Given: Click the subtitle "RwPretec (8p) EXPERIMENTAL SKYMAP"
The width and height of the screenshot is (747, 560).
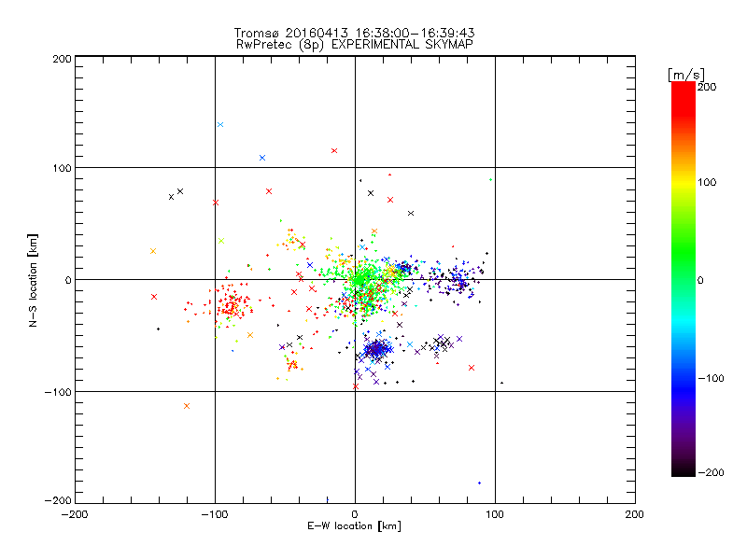Looking at the screenshot, I should (355, 45).
